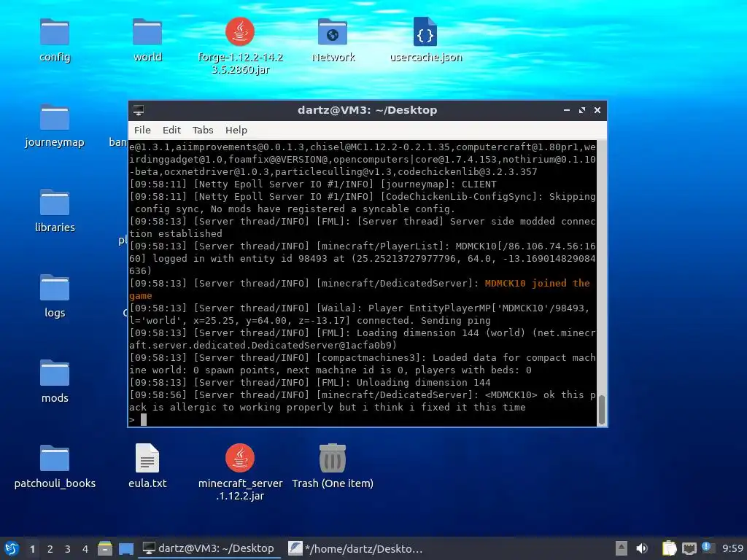
Task: Switch to workspace 3
Action: pyautogui.click(x=68, y=549)
